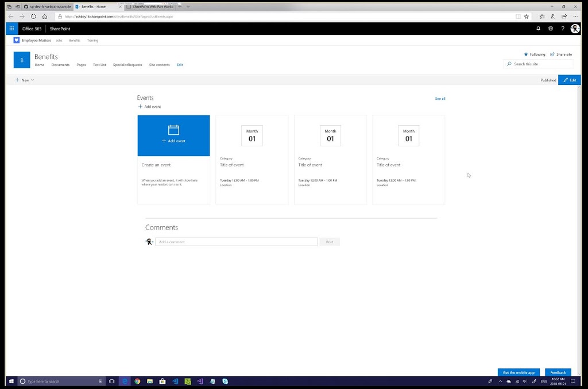Open SpecialistRequests in site navigation
588x389 pixels.
pos(127,65)
